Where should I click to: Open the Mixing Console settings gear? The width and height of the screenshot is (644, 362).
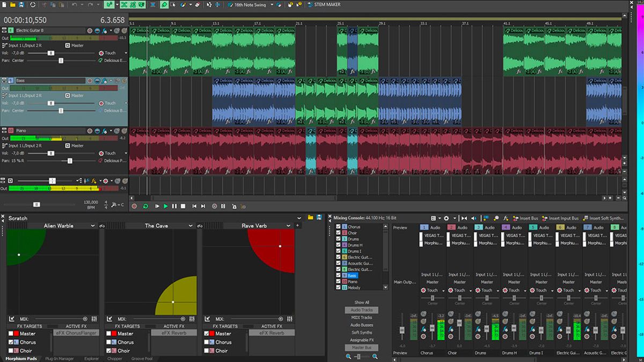[446, 218]
